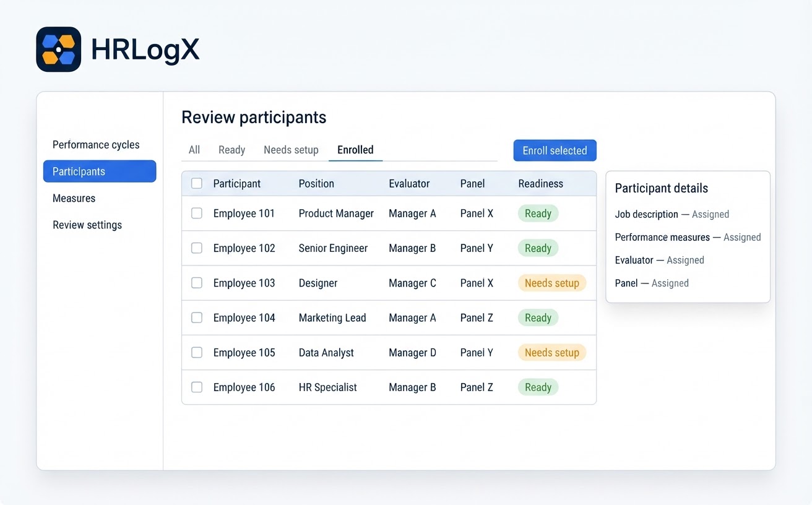
Task: Select the Enrolled tab
Action: (x=355, y=150)
